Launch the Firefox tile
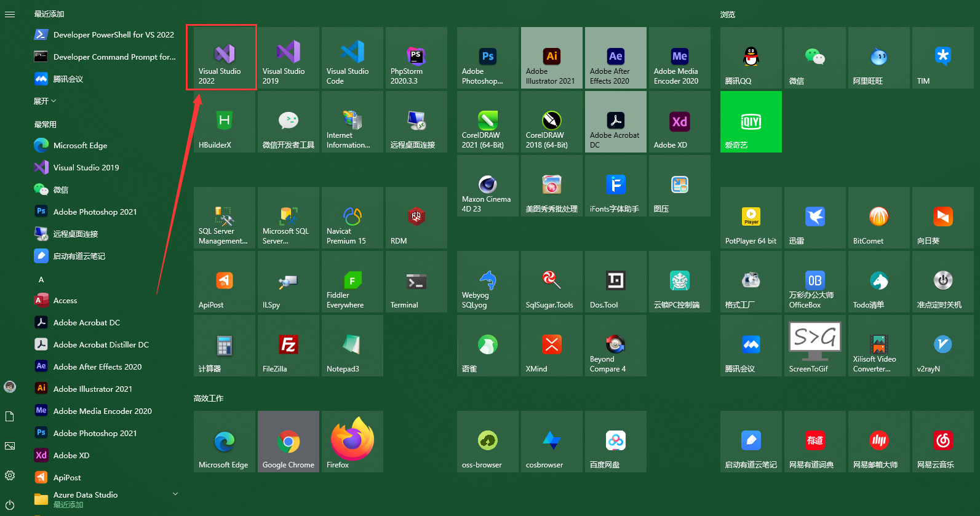Screen dimensions: 980x516 coord(352,442)
